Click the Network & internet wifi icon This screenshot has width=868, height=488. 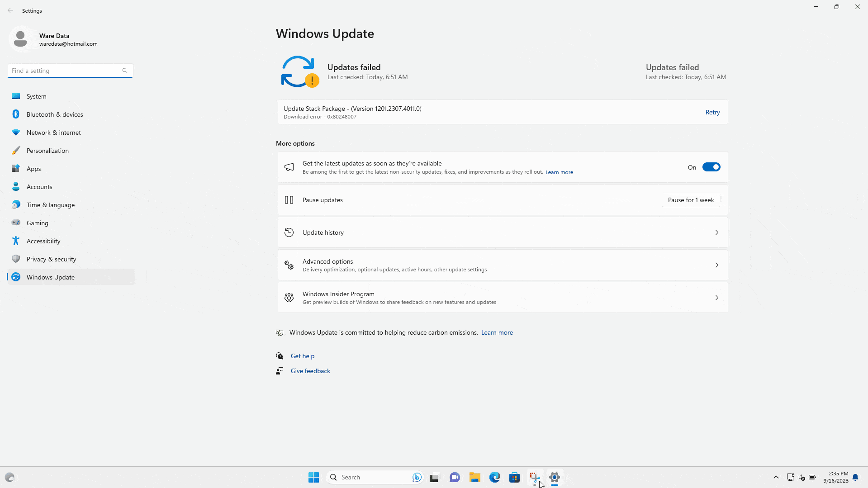(16, 133)
